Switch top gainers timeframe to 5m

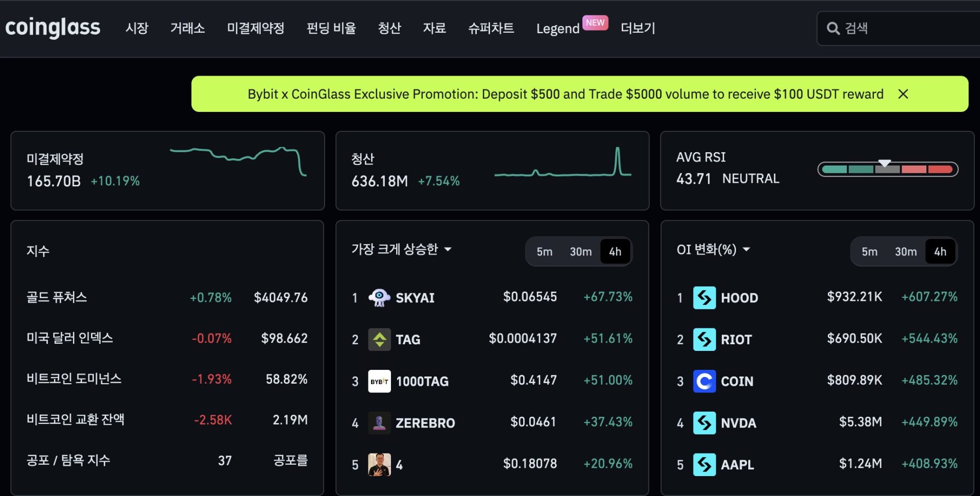pos(544,252)
